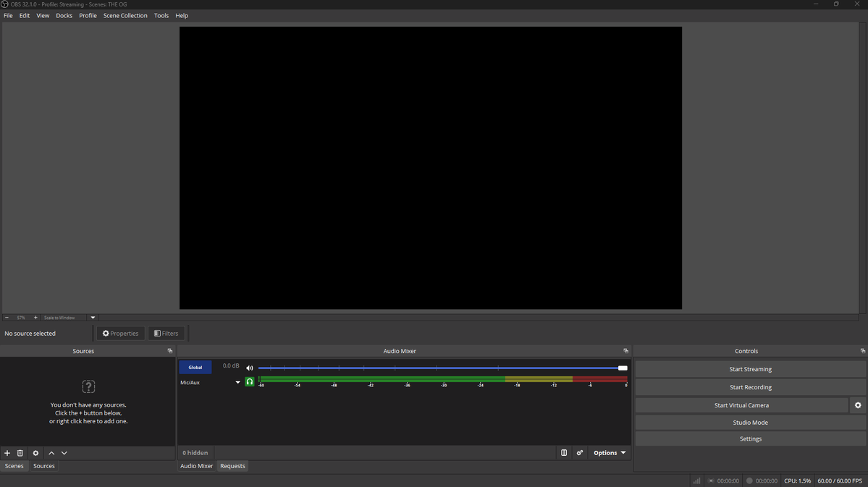Open the Edit menu
This screenshot has width=868, height=487.
(25, 15)
